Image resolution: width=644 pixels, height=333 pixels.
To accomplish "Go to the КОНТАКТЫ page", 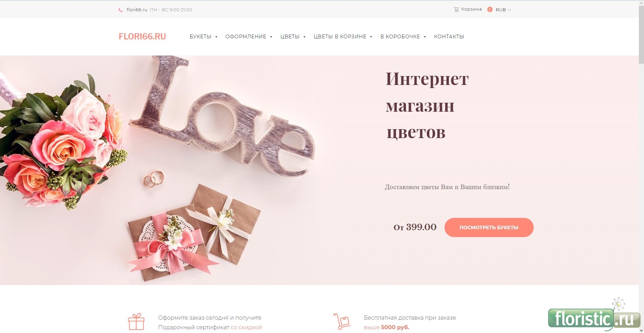I will tap(449, 37).
